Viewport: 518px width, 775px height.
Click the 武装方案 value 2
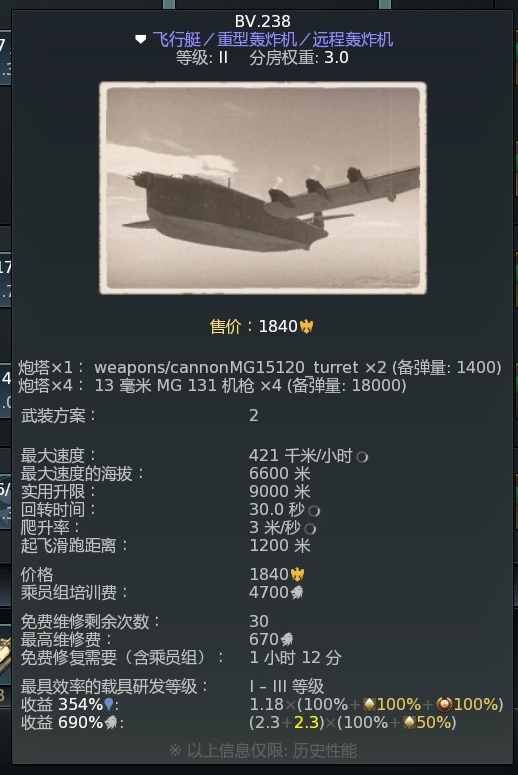[x=254, y=415]
